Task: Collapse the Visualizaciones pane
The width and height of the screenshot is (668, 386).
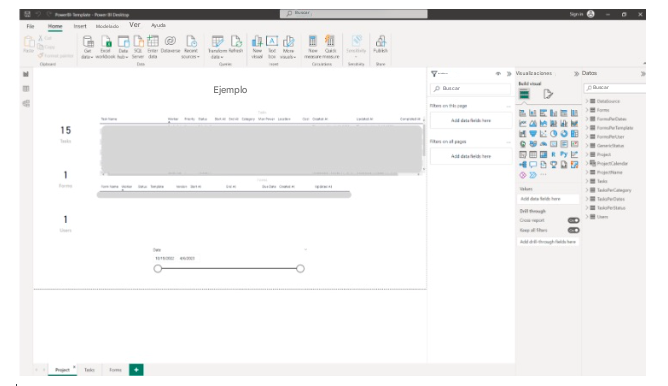Action: coord(576,74)
